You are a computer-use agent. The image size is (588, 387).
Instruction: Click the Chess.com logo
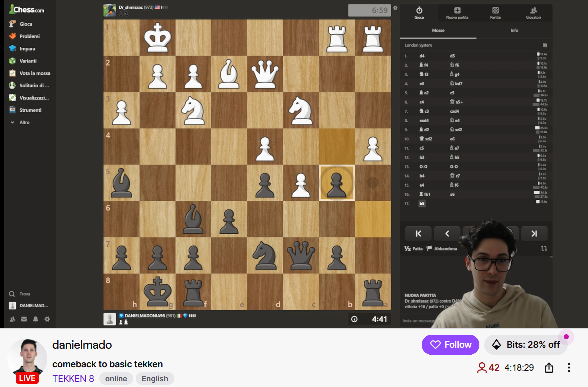27,9
